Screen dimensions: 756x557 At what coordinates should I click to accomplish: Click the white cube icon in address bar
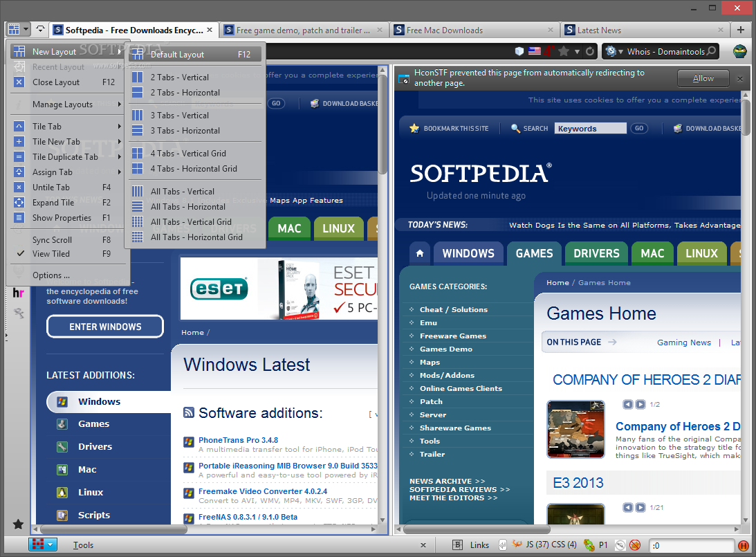click(x=519, y=51)
